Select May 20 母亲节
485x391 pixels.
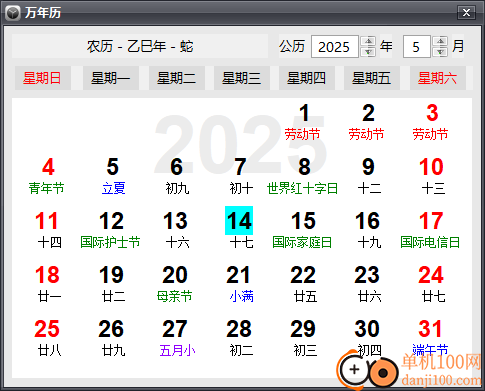coord(175,284)
